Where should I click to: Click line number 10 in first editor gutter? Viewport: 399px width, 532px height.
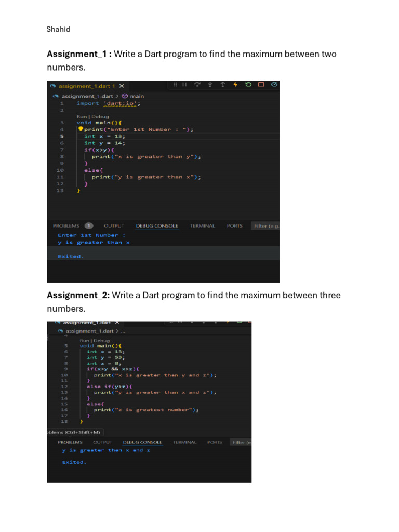pos(60,170)
